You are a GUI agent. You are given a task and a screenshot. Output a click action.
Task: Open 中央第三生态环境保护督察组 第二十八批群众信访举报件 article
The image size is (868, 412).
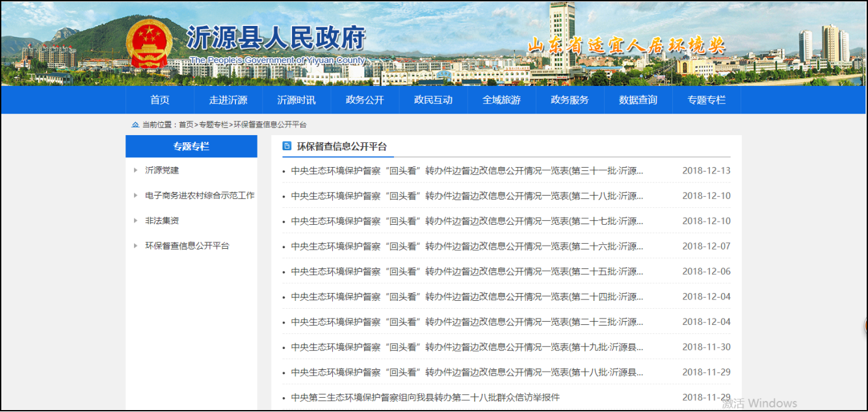[425, 398]
